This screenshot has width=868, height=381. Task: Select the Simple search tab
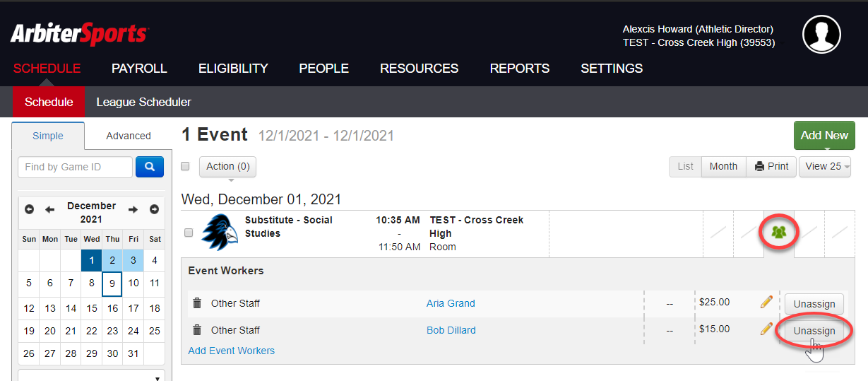[48, 136]
